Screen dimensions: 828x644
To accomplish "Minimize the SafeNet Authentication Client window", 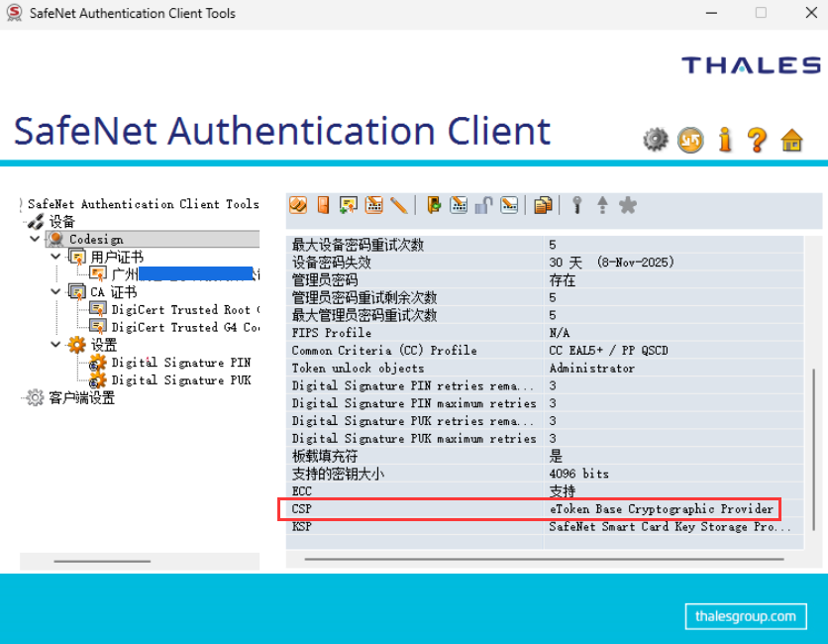I will coord(712,13).
